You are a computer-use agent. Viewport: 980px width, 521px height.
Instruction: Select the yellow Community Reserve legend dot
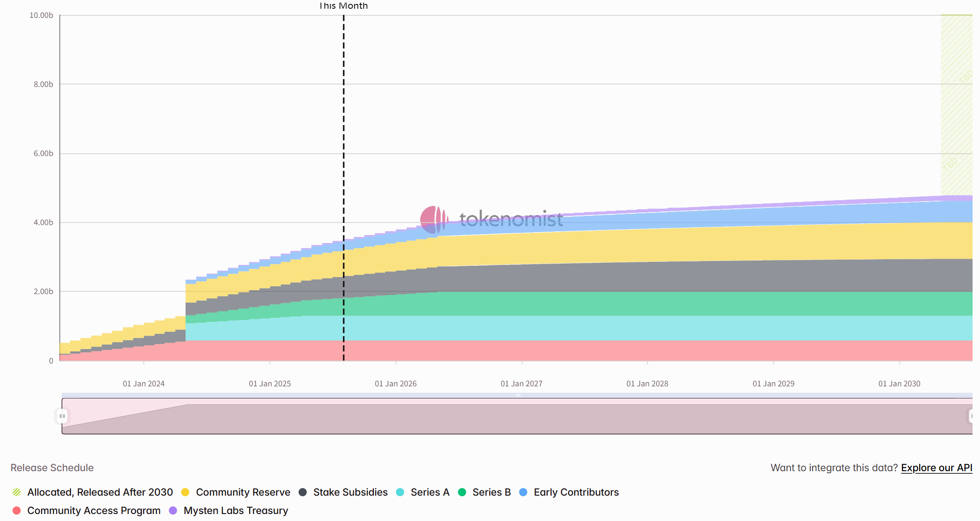click(x=186, y=492)
